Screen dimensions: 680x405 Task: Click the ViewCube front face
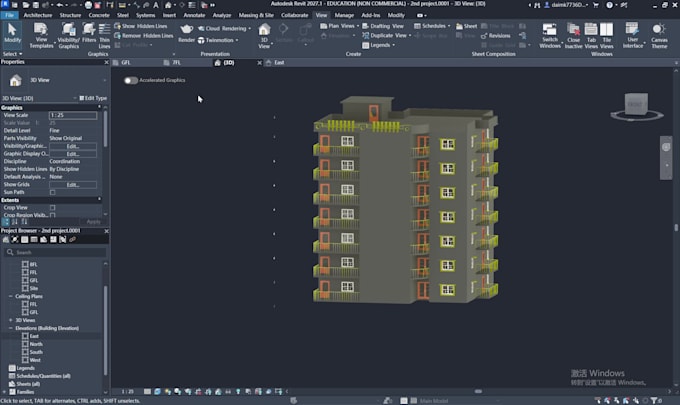[635, 104]
